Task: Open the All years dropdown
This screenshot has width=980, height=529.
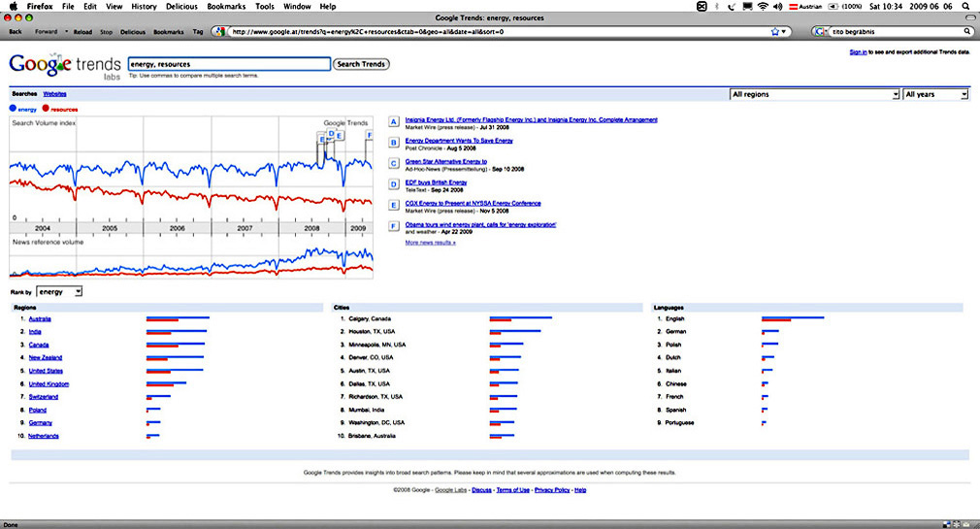Action: (x=935, y=94)
